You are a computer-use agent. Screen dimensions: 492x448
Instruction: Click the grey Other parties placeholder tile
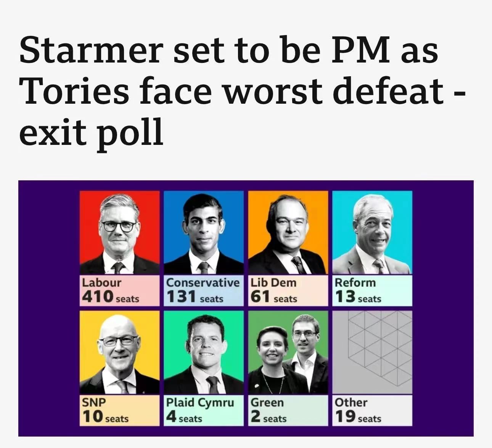(372, 352)
